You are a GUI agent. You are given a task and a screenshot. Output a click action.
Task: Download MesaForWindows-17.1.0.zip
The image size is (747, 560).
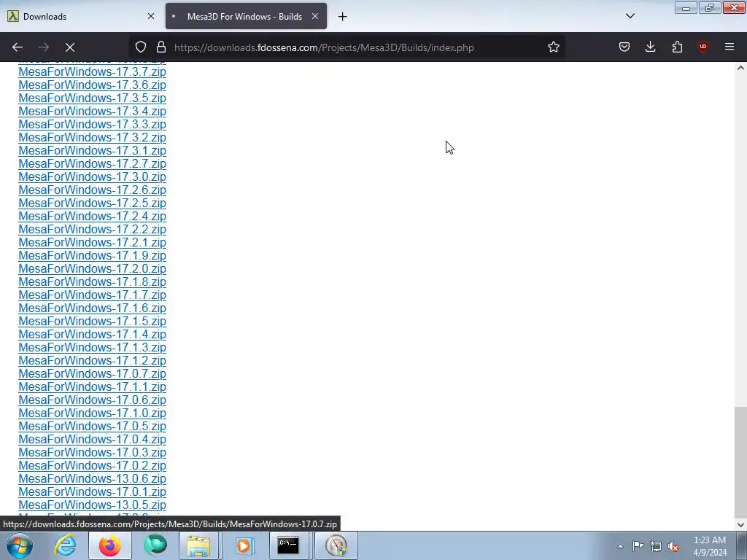pos(93,413)
